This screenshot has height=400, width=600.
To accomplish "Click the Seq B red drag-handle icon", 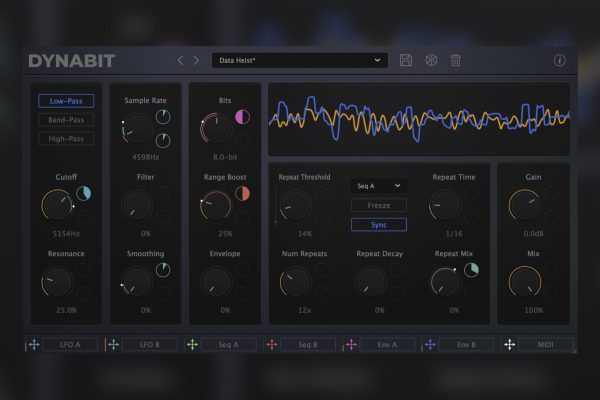I will click(x=272, y=344).
